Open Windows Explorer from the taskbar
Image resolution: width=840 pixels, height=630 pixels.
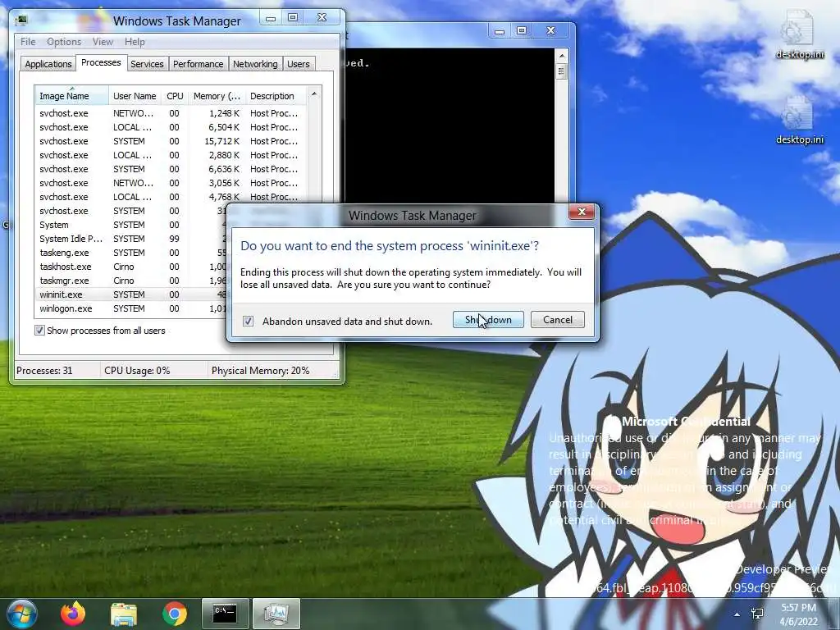click(124, 614)
